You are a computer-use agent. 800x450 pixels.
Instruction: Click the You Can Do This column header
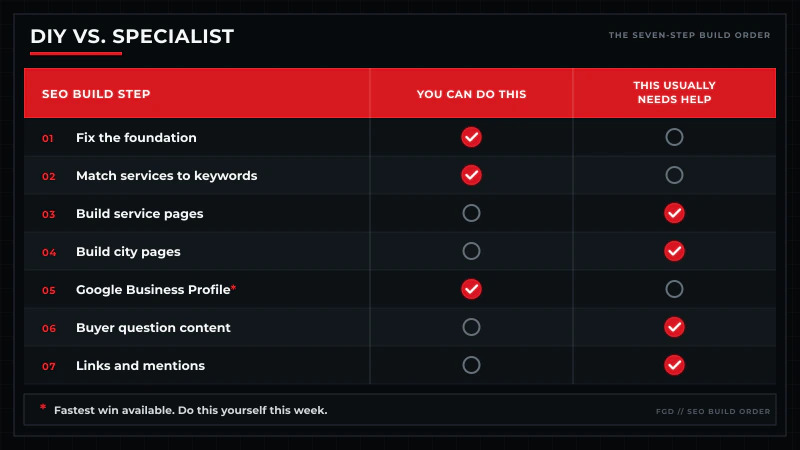(471, 94)
